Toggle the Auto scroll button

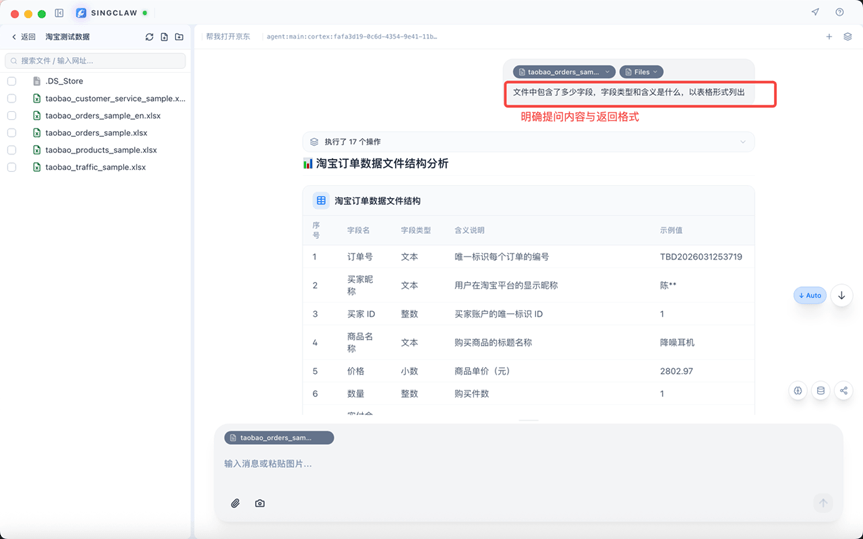[810, 296]
